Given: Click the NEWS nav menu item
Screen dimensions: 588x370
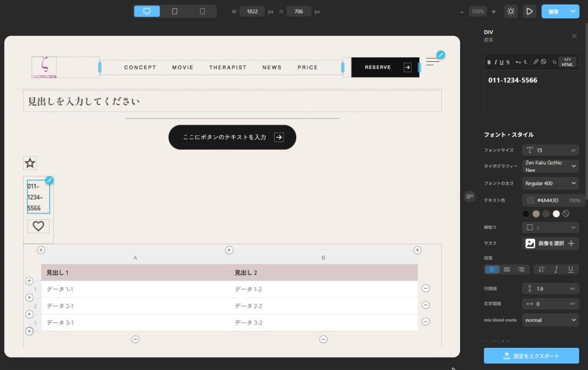Looking at the screenshot, I should (x=272, y=67).
